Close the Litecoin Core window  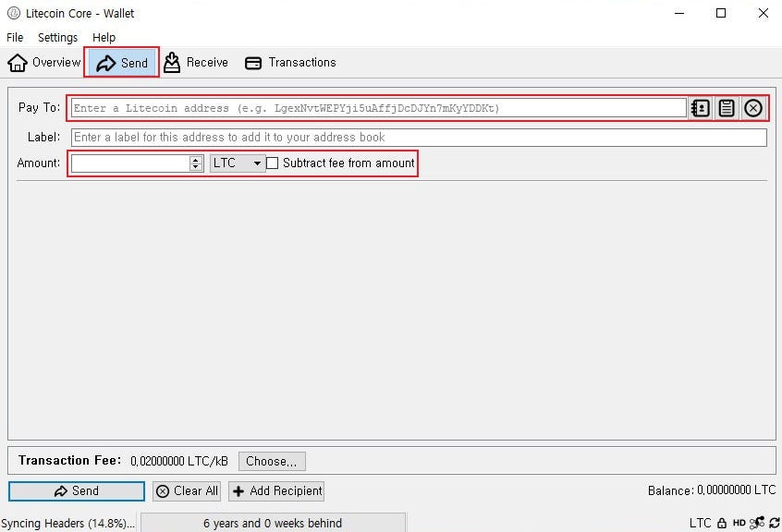(763, 13)
